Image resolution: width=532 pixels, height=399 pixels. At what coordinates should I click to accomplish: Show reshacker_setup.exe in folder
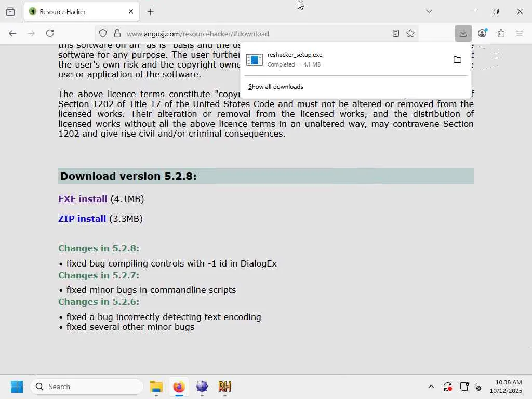click(457, 60)
